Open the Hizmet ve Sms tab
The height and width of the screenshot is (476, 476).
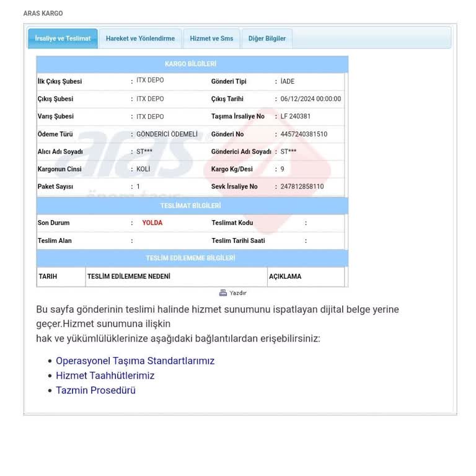click(211, 38)
